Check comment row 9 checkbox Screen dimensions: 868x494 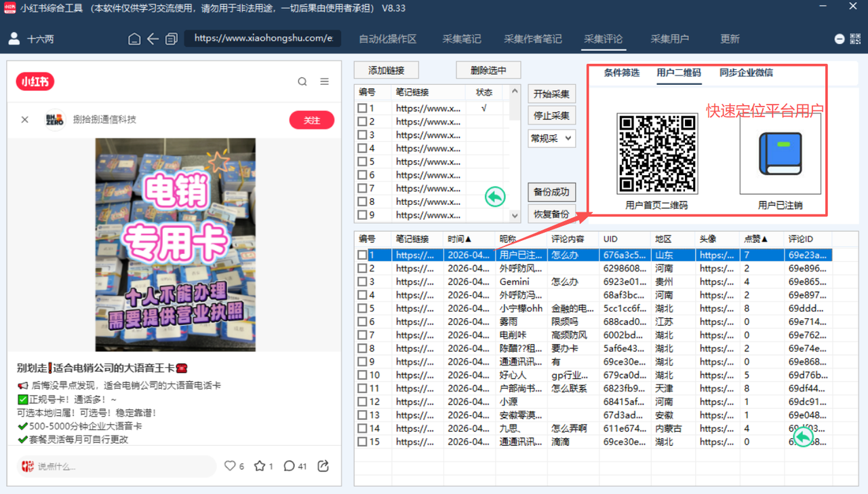(363, 362)
